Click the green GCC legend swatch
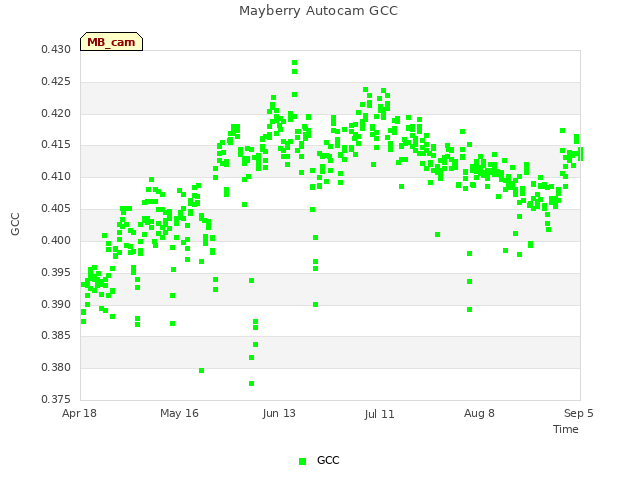This screenshot has height=480, width=640. [302, 461]
